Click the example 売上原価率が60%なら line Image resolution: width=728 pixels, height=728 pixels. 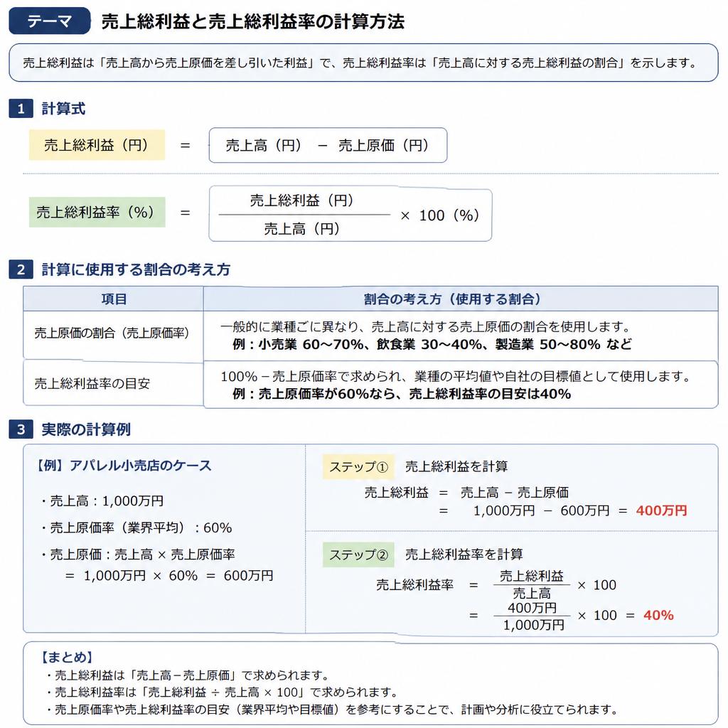[x=402, y=394]
